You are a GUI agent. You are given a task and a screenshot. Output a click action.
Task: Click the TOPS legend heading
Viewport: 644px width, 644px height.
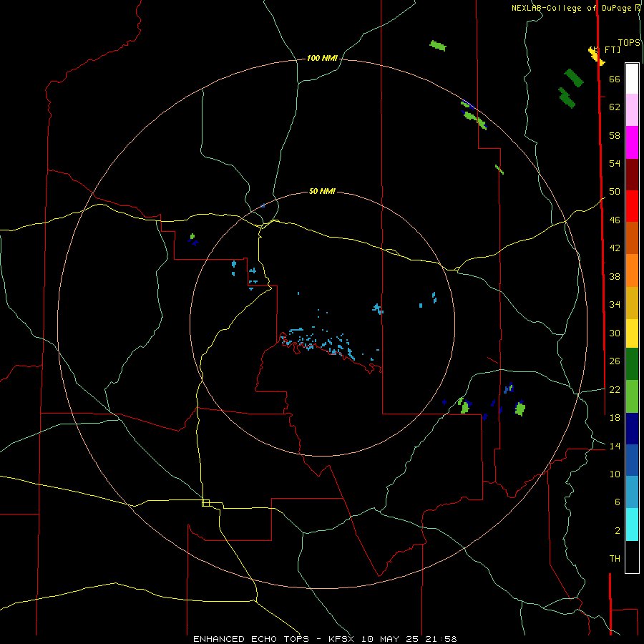[629, 43]
